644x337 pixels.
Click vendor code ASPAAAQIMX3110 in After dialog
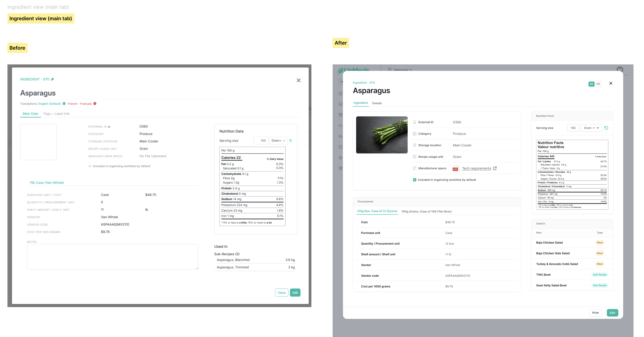click(x=457, y=276)
